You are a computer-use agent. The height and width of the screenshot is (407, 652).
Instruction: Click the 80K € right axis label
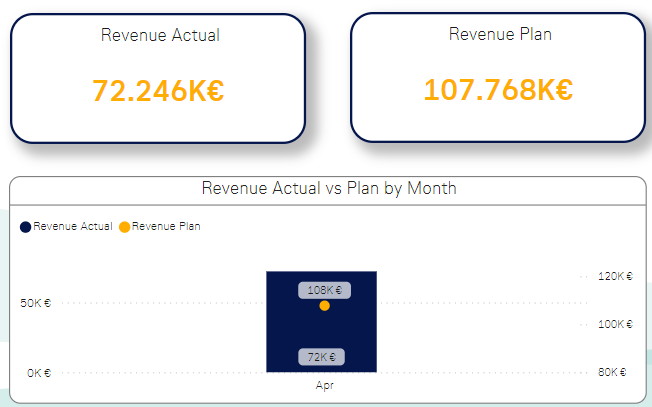pos(612,372)
